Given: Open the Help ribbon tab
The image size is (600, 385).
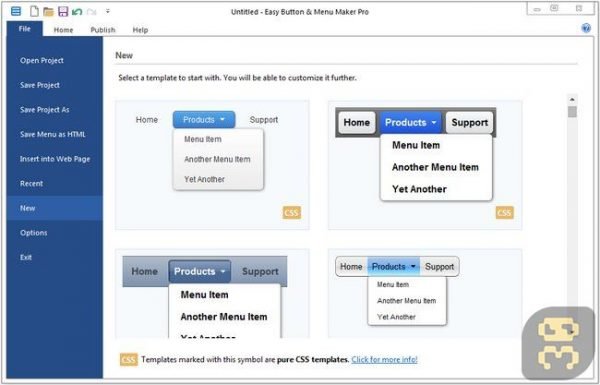Looking at the screenshot, I should click(x=140, y=30).
